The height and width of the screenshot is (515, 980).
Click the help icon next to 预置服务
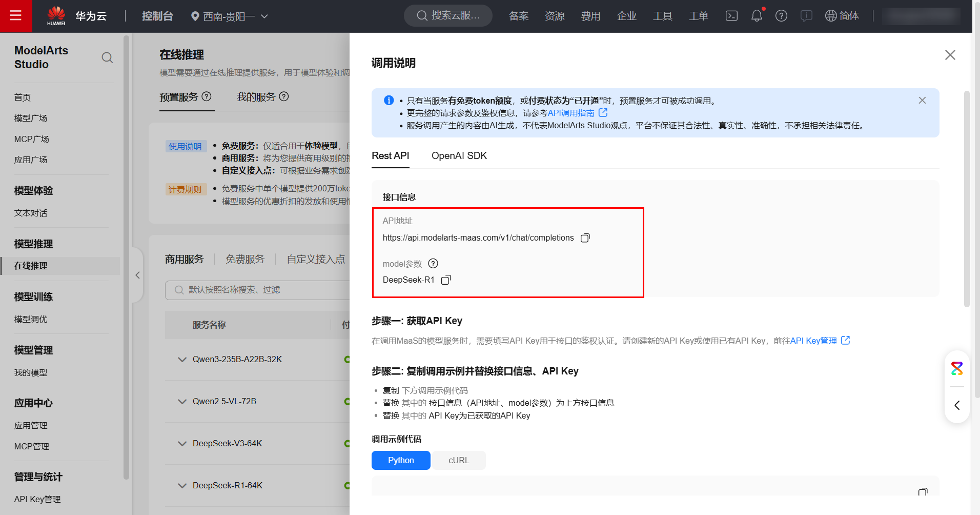coord(207,96)
